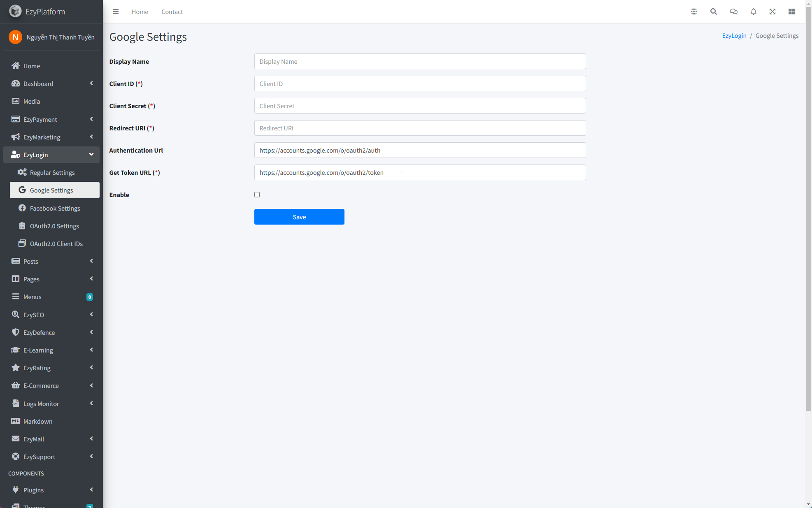Expand the Plugins submenu arrow
812x508 pixels.
pyautogui.click(x=91, y=490)
